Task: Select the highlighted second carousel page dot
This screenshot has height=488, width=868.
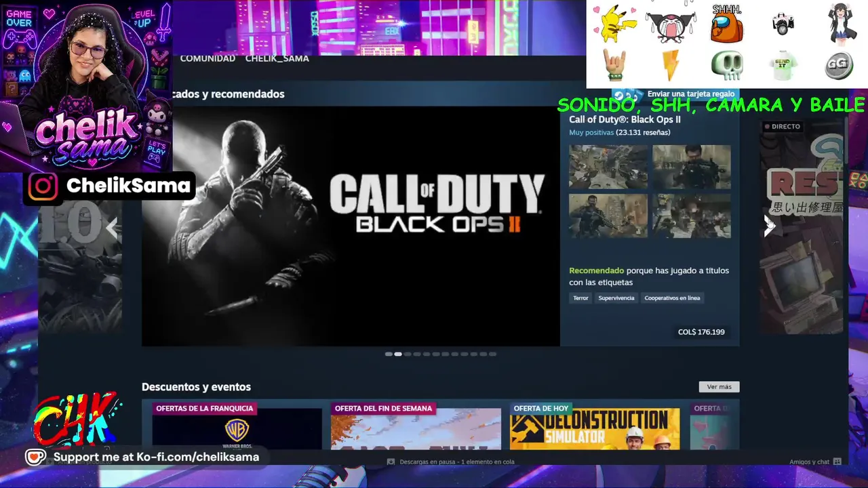Action: point(398,354)
